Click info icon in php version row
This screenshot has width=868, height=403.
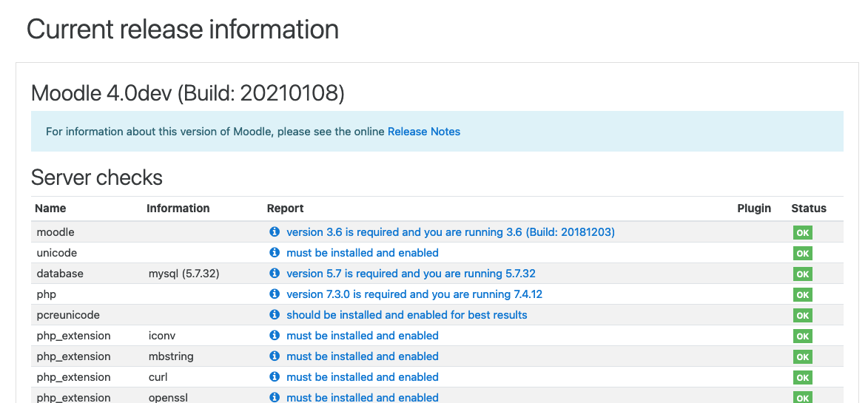point(274,294)
